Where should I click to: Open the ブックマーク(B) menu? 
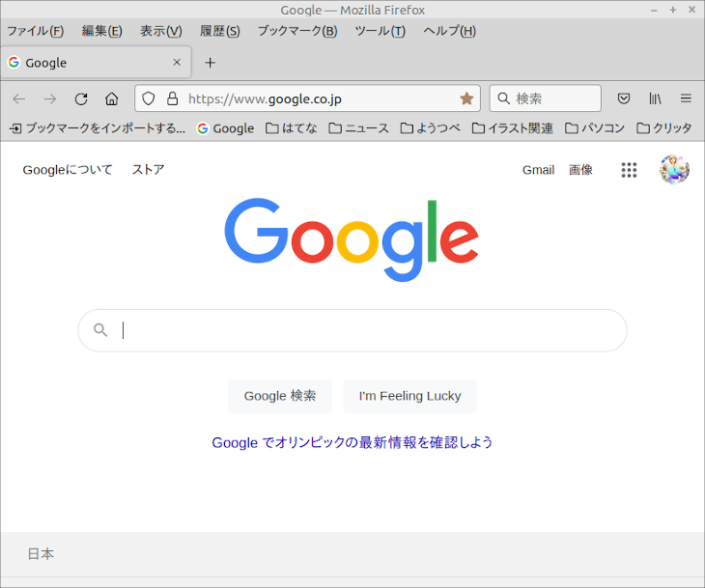(297, 31)
